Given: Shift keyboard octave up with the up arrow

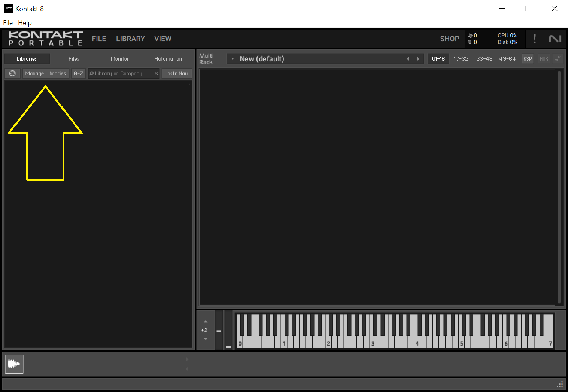Looking at the screenshot, I should point(206,322).
